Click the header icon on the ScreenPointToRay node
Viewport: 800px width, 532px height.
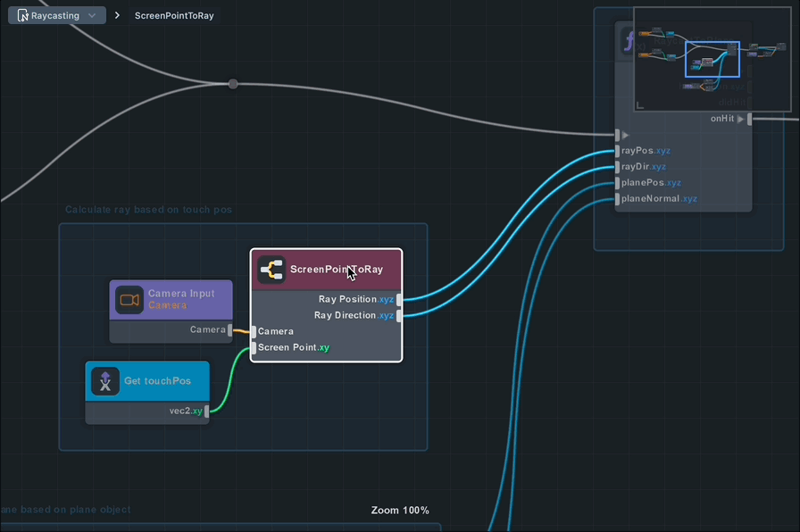[270, 269]
